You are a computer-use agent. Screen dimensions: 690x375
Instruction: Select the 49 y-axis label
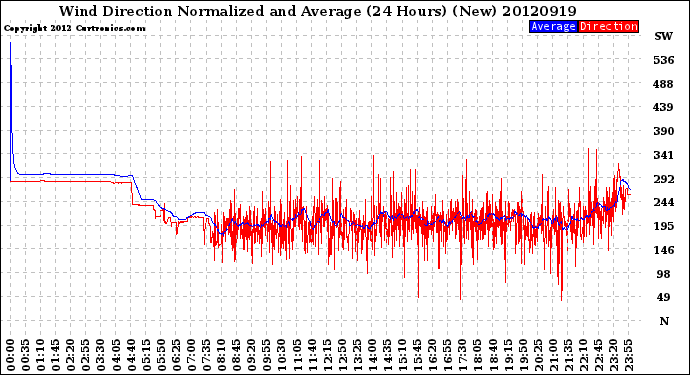(664, 297)
